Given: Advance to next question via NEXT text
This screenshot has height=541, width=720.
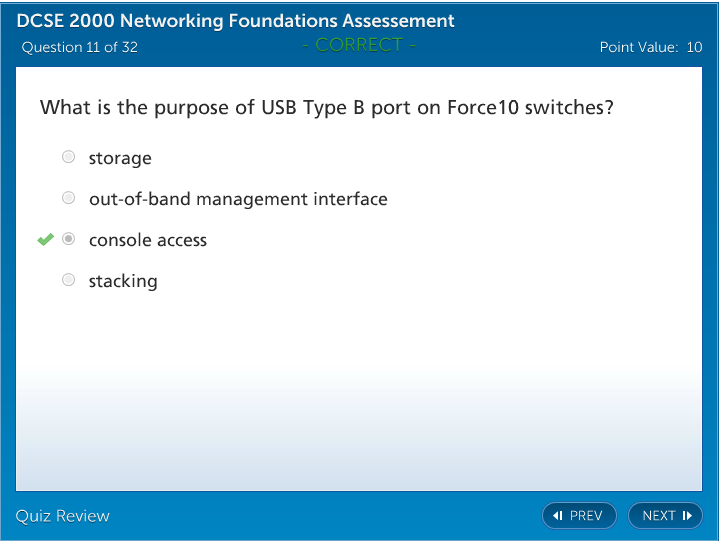Looking at the screenshot, I should coord(659,516).
